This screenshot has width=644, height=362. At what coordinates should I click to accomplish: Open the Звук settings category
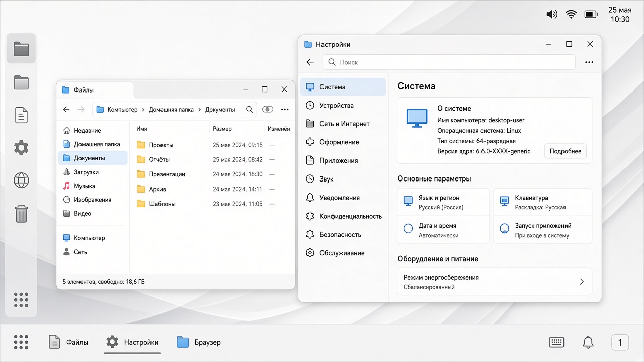[343, 179]
